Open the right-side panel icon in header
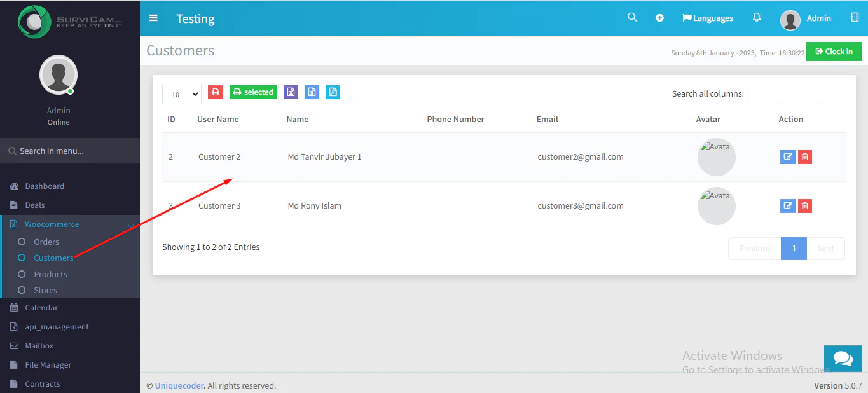This screenshot has height=393, width=868. coord(855,17)
